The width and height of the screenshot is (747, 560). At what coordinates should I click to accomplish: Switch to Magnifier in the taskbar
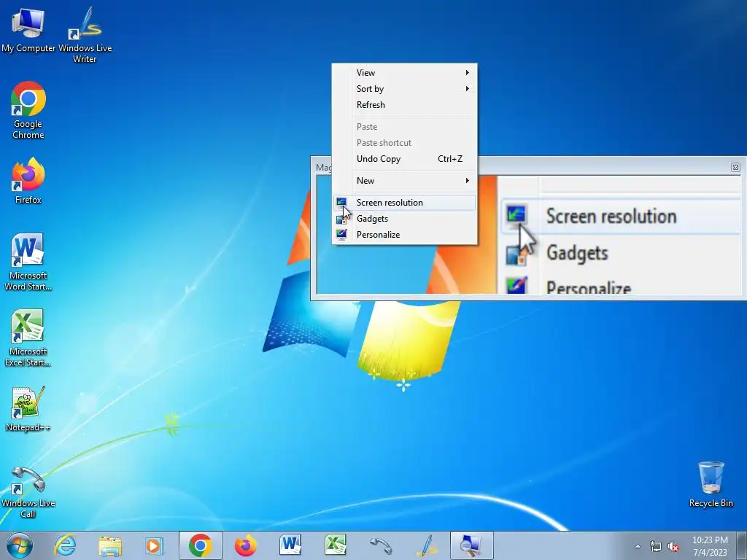[472, 545]
